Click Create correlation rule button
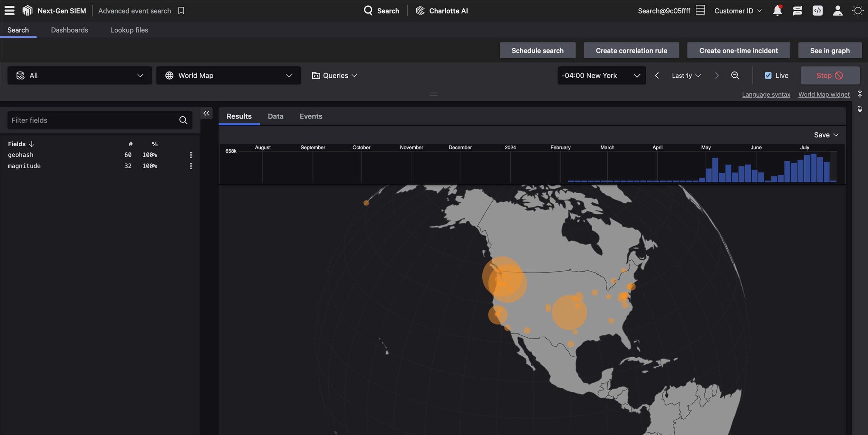This screenshot has width=868, height=435. (631, 50)
